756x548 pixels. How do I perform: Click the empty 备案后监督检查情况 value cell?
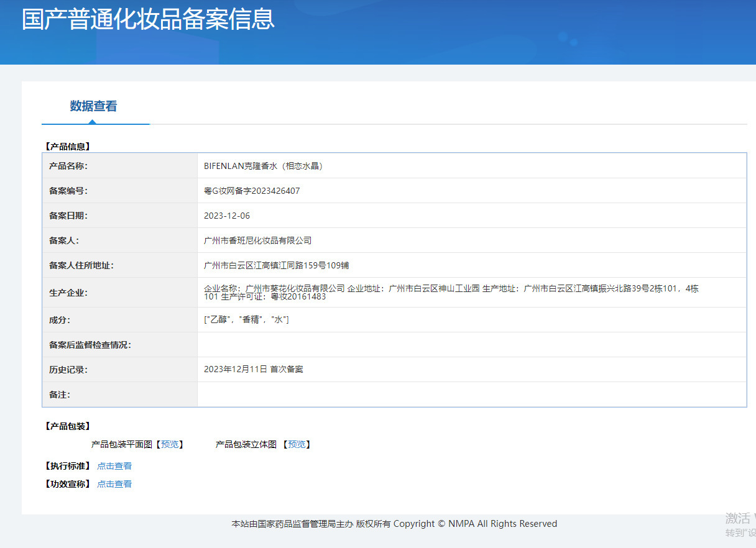(x=471, y=345)
